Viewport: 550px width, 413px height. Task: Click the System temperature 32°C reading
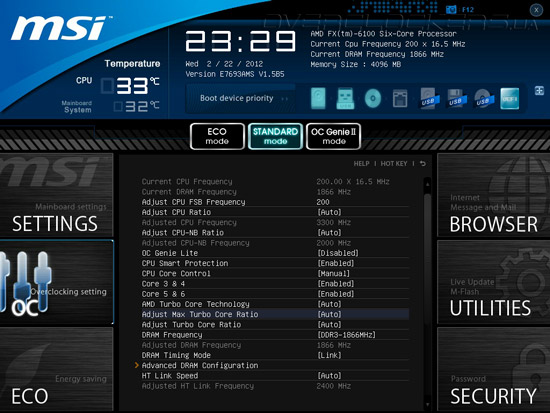[142, 106]
